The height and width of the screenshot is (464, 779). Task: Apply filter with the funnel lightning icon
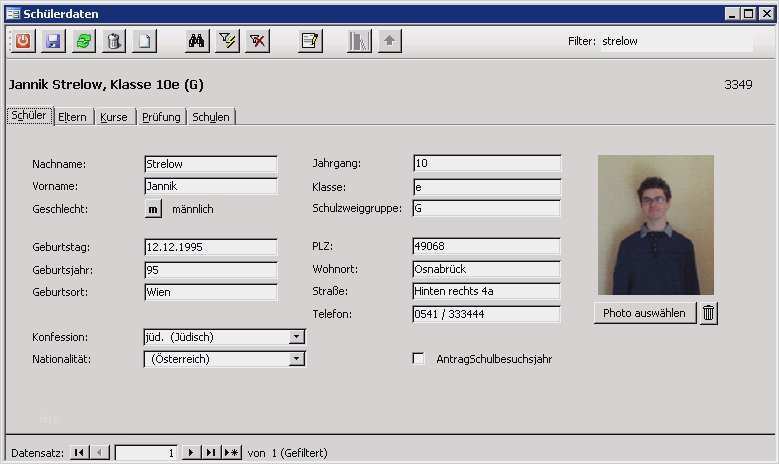click(227, 41)
